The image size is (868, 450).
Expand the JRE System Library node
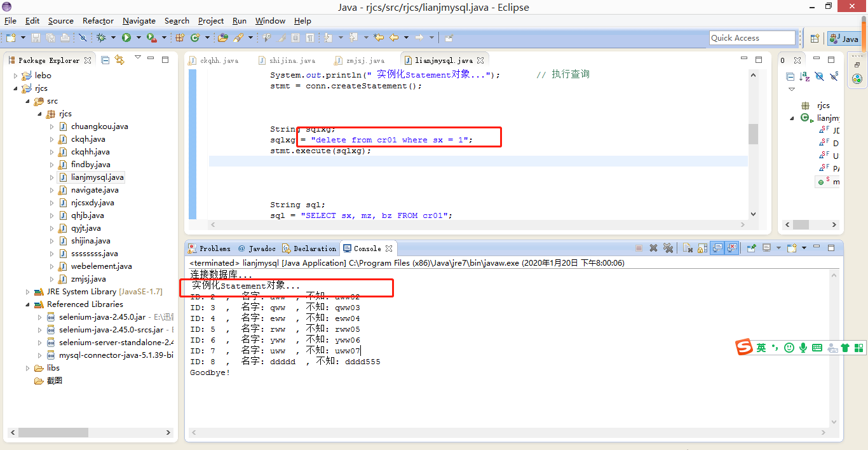28,291
